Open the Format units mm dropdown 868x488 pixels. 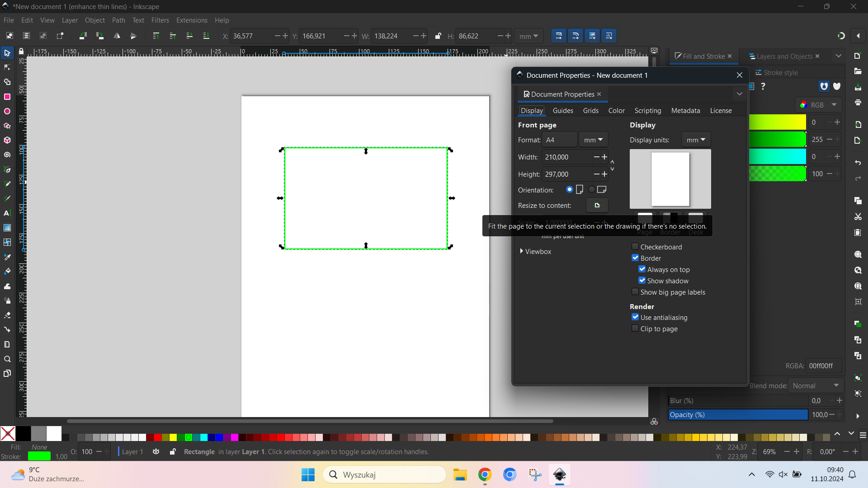pos(593,140)
